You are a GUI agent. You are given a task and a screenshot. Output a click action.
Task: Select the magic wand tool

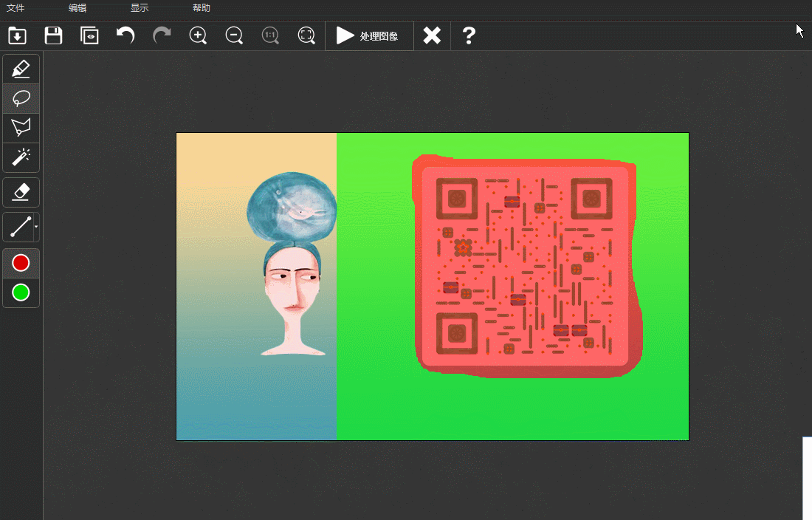(21, 157)
